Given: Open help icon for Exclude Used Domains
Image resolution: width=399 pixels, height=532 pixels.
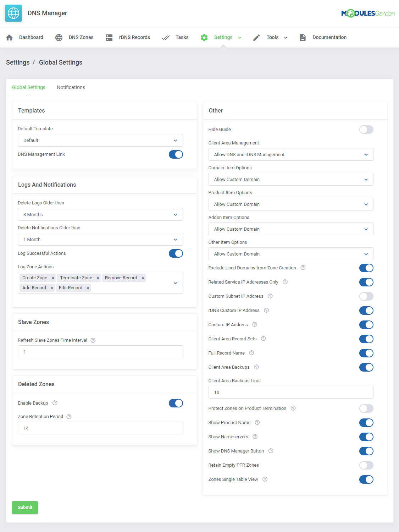Looking at the screenshot, I should 303,268.
